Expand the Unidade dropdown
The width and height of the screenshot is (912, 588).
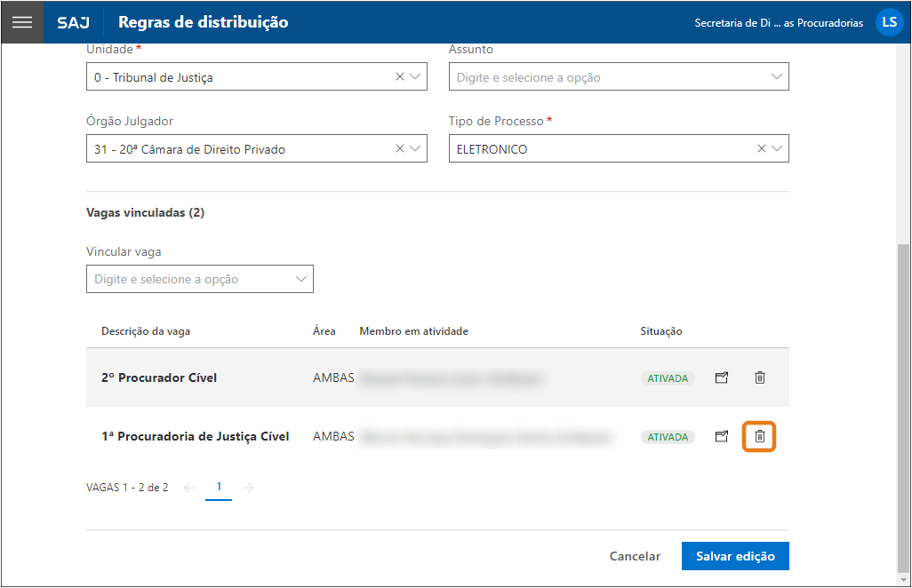(x=415, y=77)
